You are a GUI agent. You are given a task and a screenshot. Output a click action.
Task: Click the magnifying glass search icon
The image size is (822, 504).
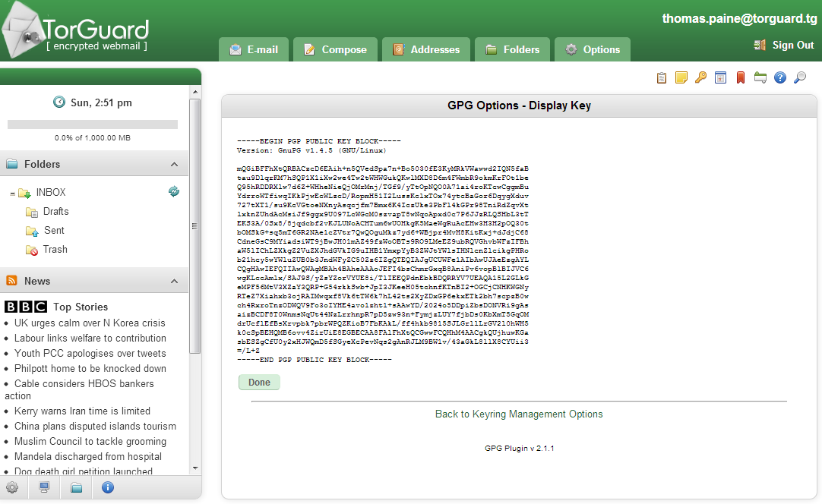tap(799, 77)
